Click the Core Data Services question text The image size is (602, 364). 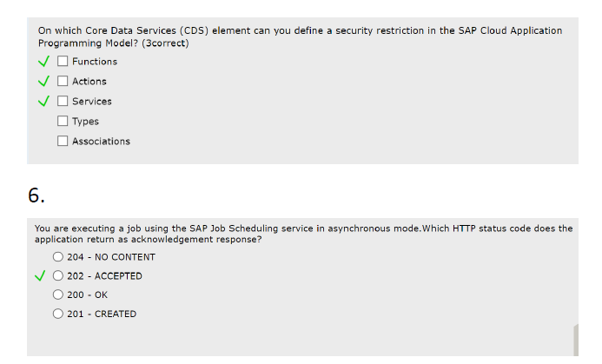point(300,36)
